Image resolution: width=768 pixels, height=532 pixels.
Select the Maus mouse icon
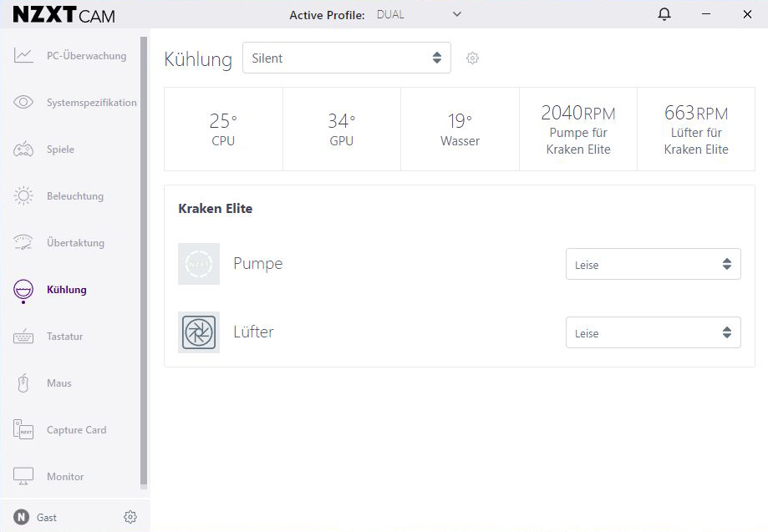[x=23, y=383]
